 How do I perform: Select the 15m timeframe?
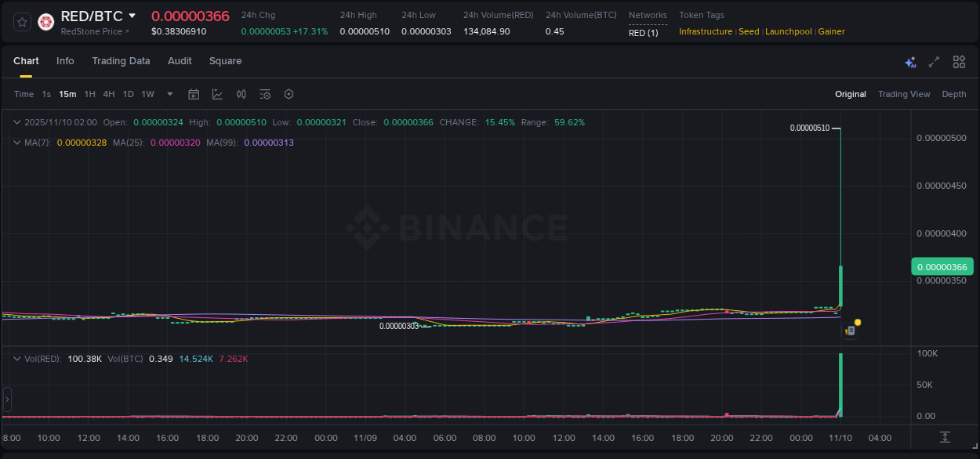pos(67,94)
